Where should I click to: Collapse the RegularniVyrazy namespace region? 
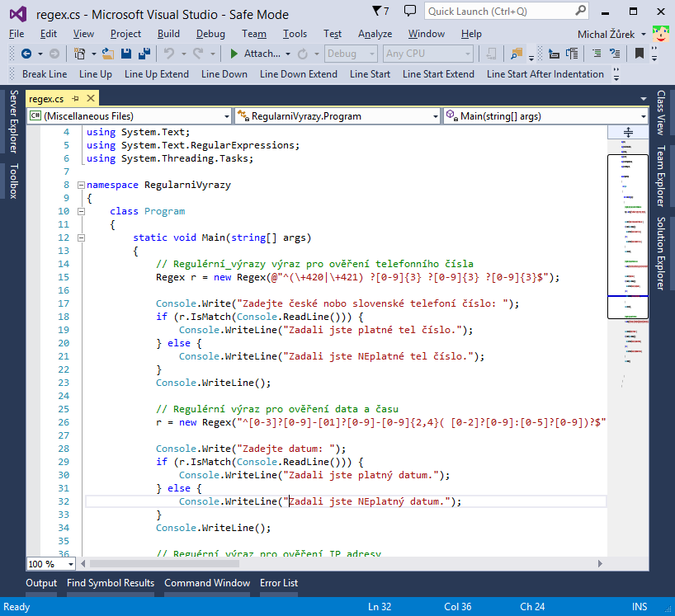(80, 185)
